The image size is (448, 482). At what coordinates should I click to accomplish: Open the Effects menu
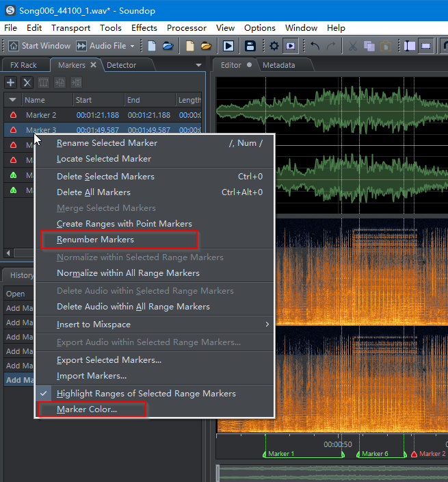coord(144,28)
